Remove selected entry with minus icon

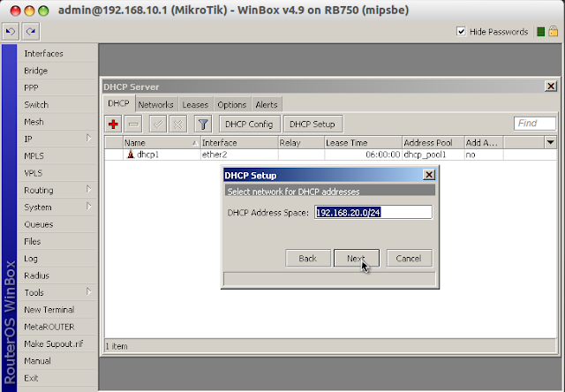(x=133, y=124)
